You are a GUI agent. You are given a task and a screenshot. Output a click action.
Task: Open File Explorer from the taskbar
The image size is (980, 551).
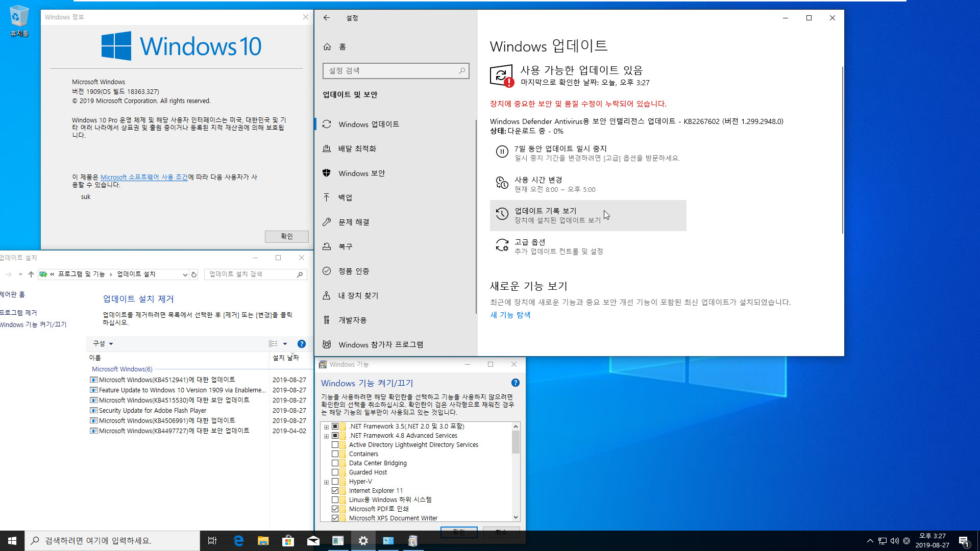(x=263, y=541)
